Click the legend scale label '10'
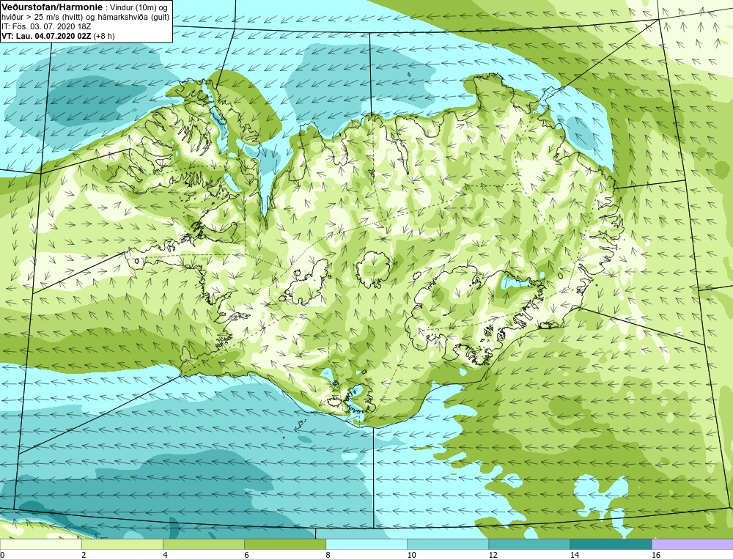733x560 pixels. [x=411, y=555]
